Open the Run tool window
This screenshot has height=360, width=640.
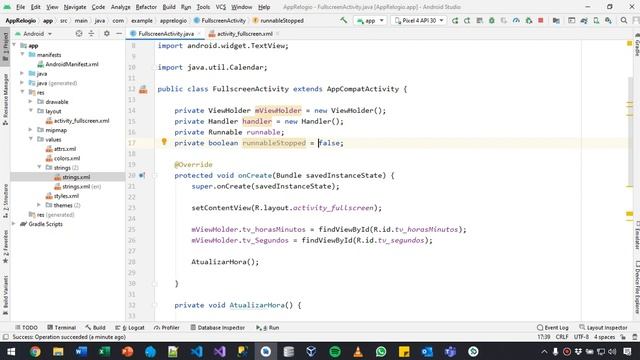point(267,327)
